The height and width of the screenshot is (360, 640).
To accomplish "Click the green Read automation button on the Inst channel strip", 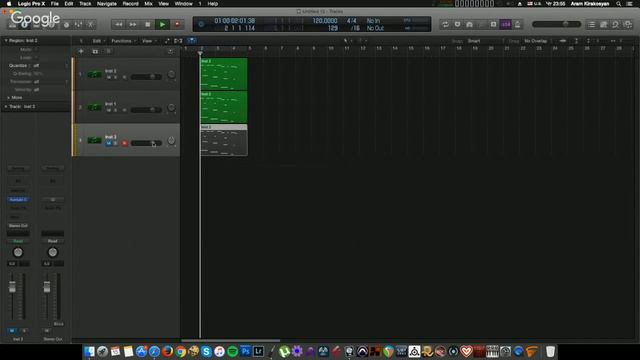I will (18, 241).
